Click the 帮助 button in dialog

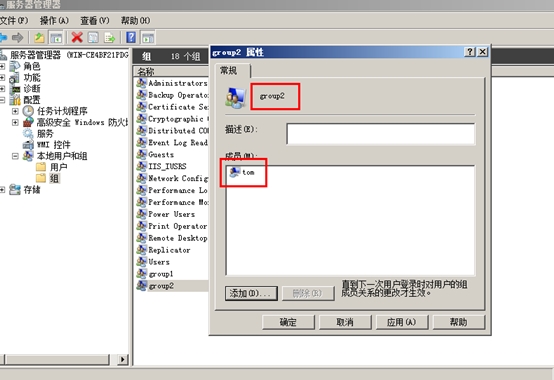[x=459, y=322]
